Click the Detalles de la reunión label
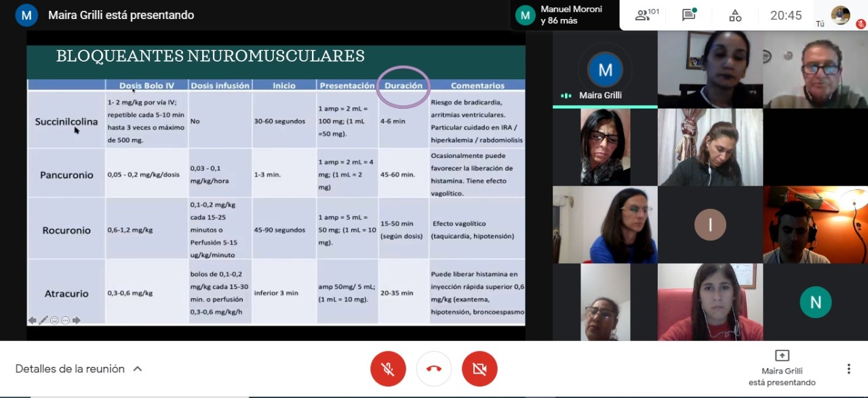The height and width of the screenshot is (398, 868). [x=70, y=369]
